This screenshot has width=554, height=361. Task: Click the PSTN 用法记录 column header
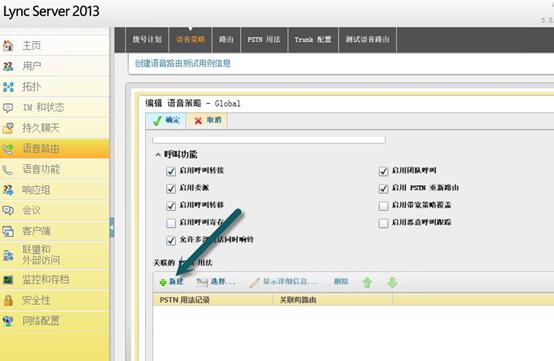[x=213, y=300]
